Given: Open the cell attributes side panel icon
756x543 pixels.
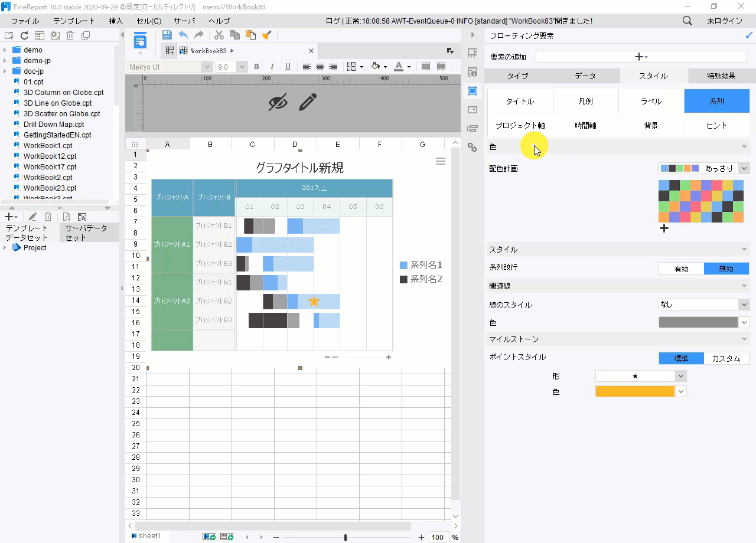Looking at the screenshot, I should pyautogui.click(x=472, y=72).
